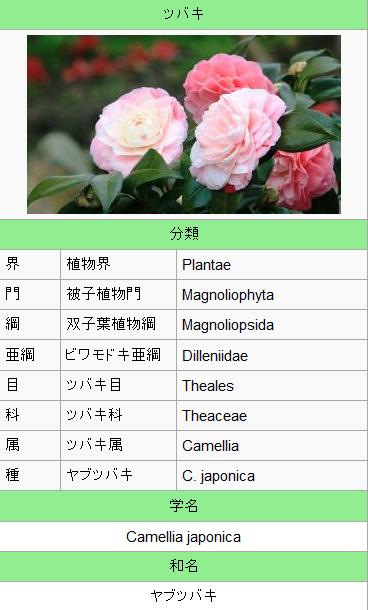Click Theaceae in the family row
The height and width of the screenshot is (610, 368).
point(214,415)
